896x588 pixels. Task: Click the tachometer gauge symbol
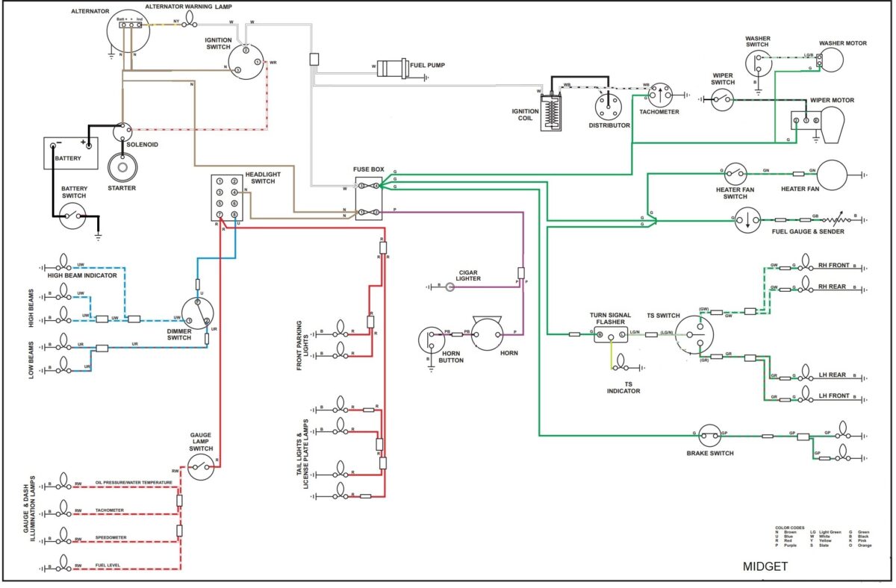(659, 94)
